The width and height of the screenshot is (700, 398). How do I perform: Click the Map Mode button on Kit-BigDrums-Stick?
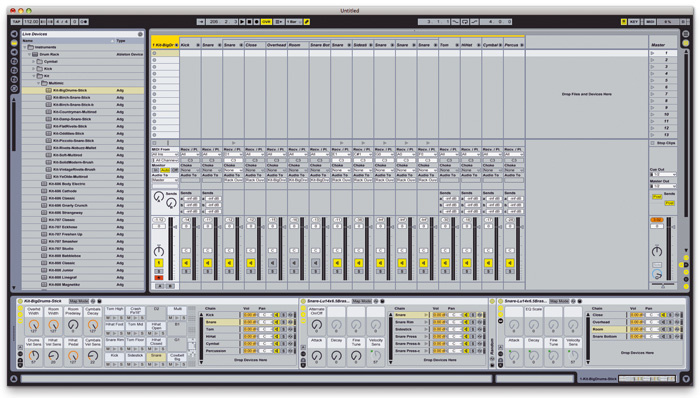[79, 302]
